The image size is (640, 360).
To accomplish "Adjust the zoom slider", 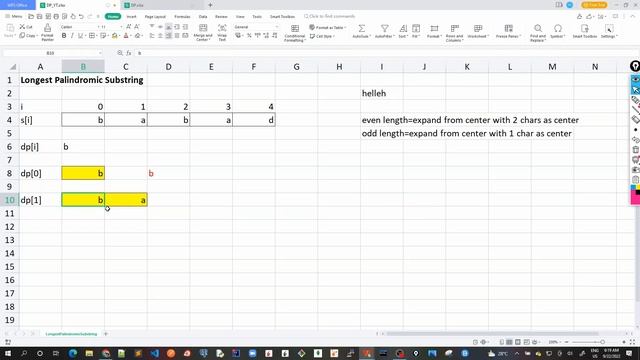I will (x=602, y=342).
